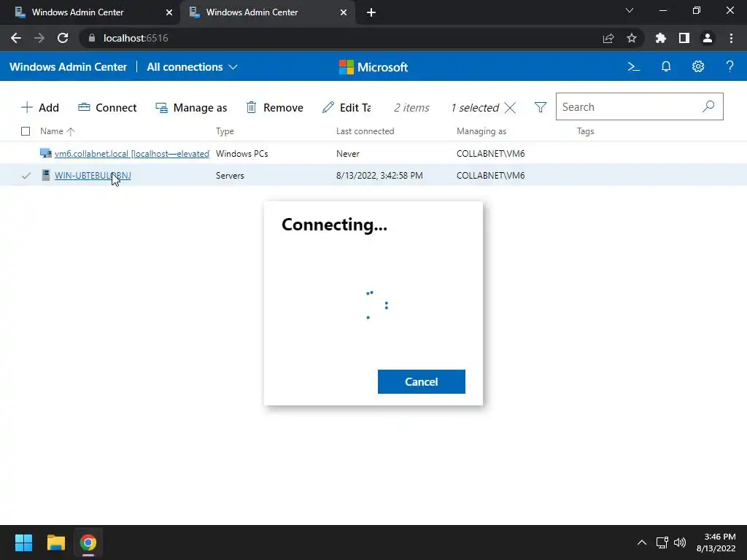Screen dimensions: 747x560
Task: Reload the page
Action: click(x=63, y=38)
